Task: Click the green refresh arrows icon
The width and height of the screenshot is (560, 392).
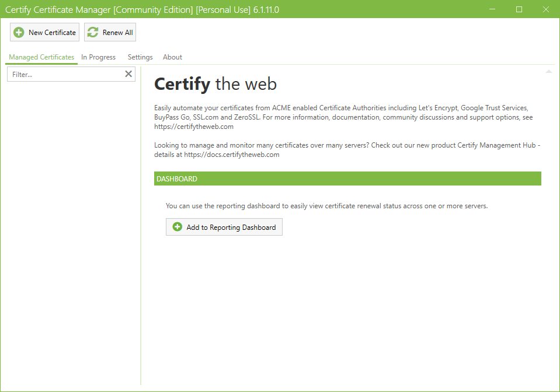Action: 93,33
